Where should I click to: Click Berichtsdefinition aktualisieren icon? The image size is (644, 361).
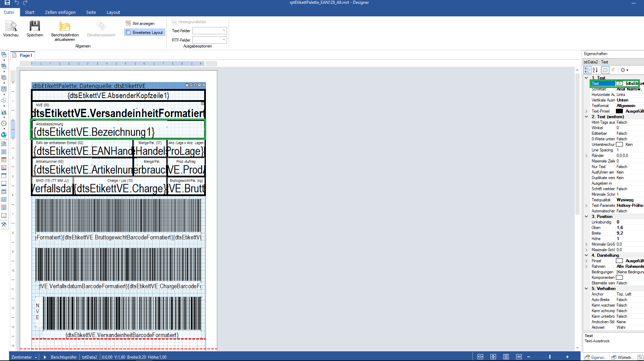(x=65, y=28)
